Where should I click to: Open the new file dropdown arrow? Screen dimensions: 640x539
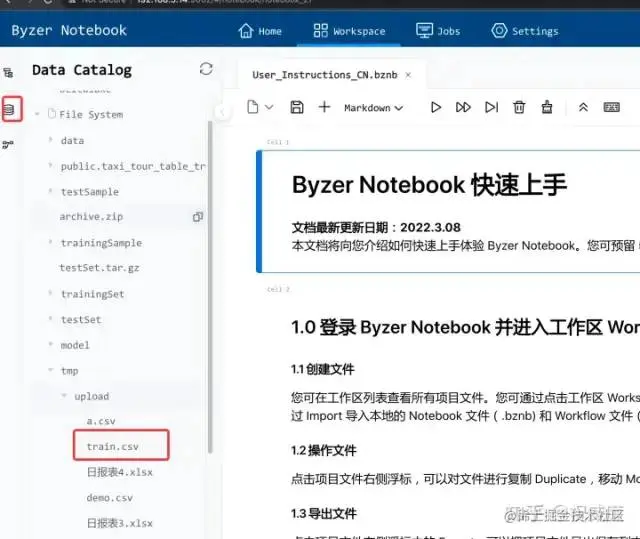(269, 107)
